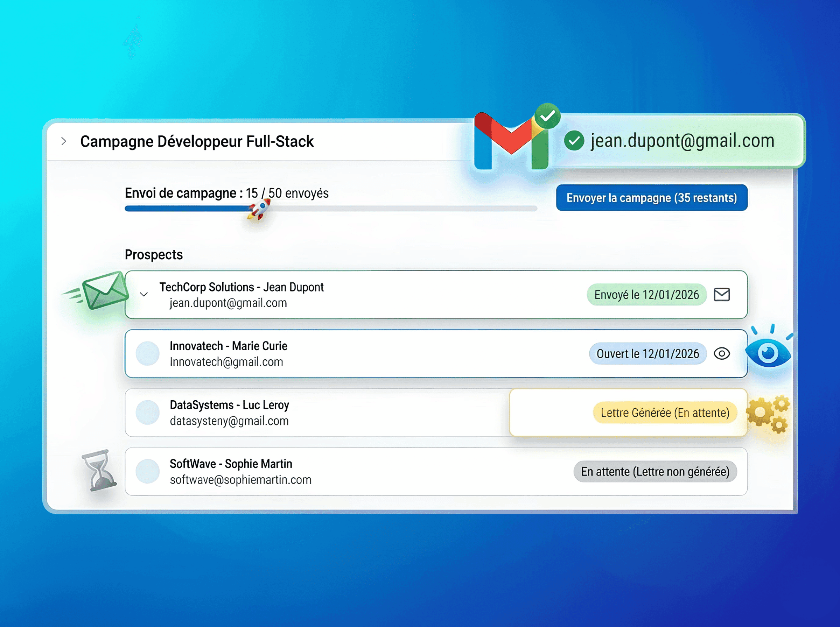Click the eye icon beside Innovatech's opened status
The image size is (840, 627).
click(x=722, y=353)
